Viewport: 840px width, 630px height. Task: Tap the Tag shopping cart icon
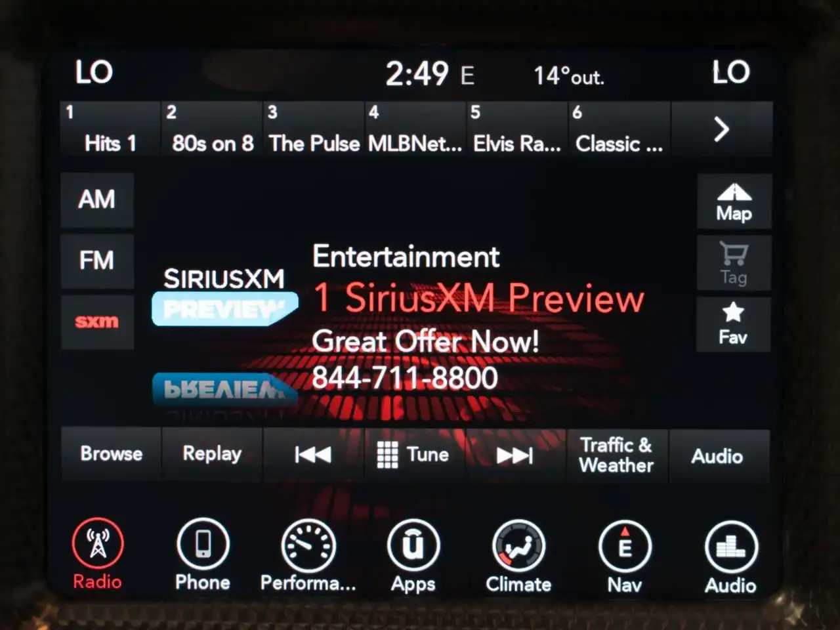click(x=734, y=263)
